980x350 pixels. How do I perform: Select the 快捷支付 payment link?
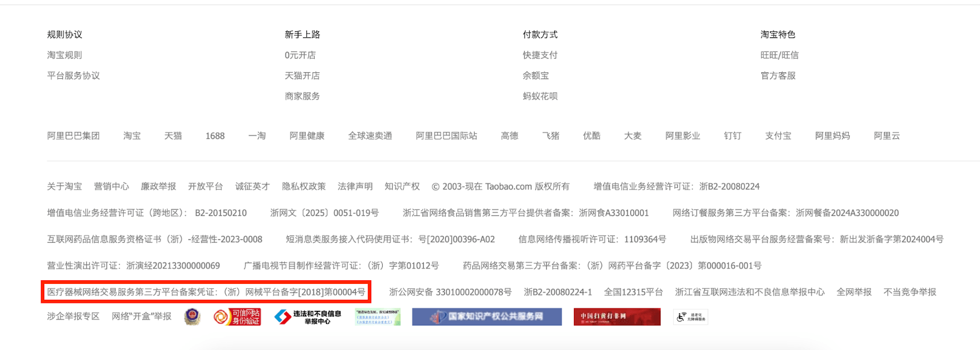(x=540, y=55)
